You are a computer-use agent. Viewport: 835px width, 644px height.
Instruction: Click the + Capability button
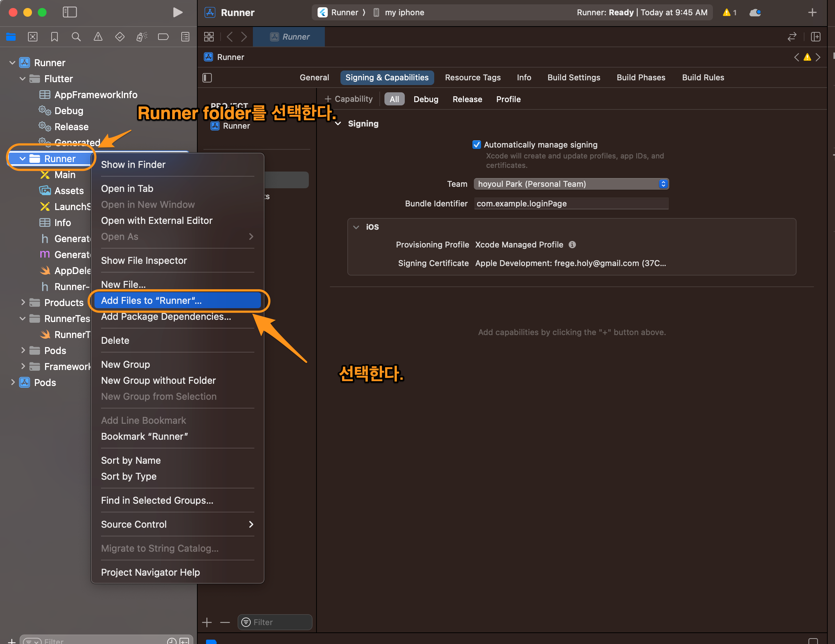click(x=348, y=99)
